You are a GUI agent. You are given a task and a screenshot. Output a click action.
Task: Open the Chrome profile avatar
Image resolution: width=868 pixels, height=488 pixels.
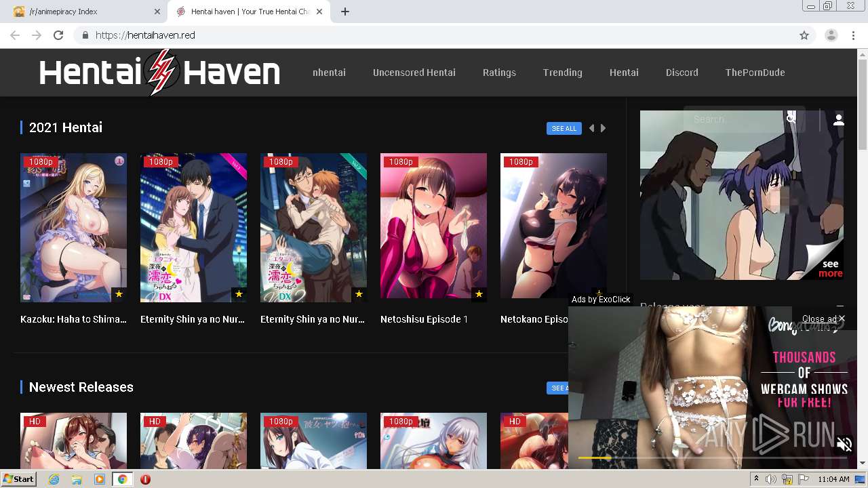coord(831,35)
